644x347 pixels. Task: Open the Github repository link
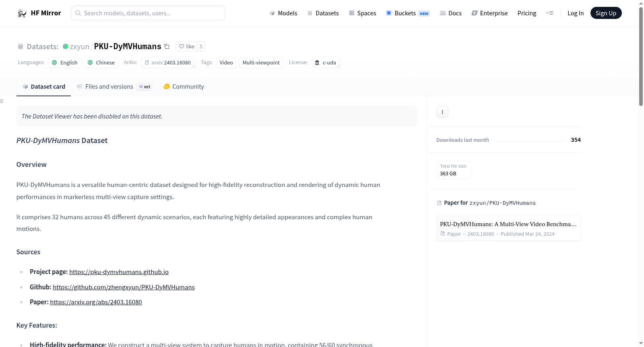tap(124, 287)
